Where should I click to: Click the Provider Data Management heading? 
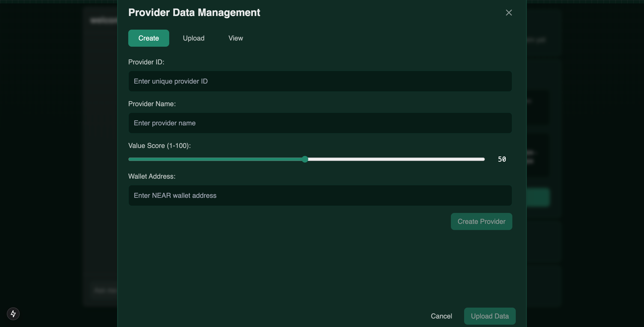point(194,13)
